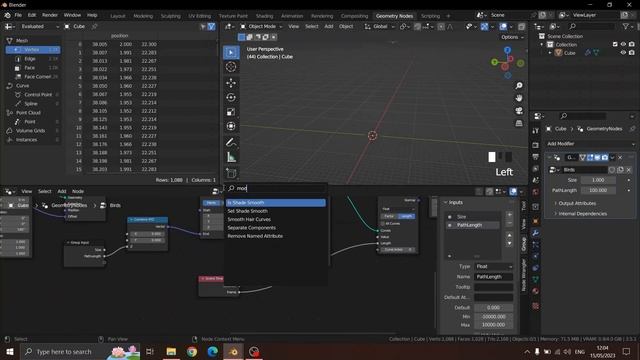Toggle the spreadsheet filter funnel button
Screen dimensions: 640x360
211,27
